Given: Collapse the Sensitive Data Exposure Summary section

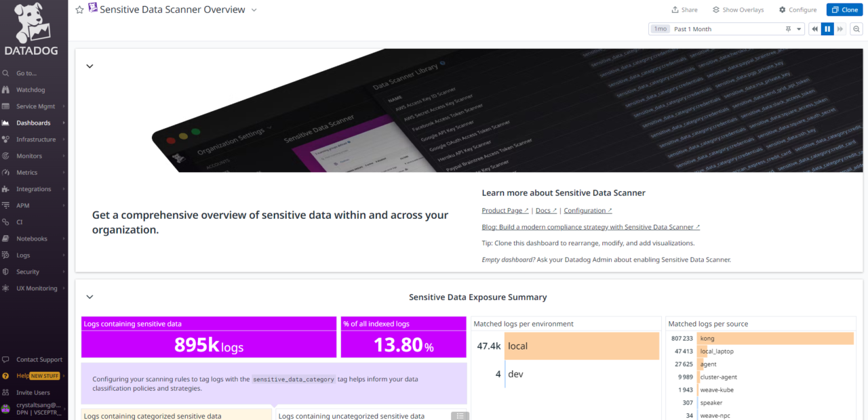Looking at the screenshot, I should (x=89, y=297).
